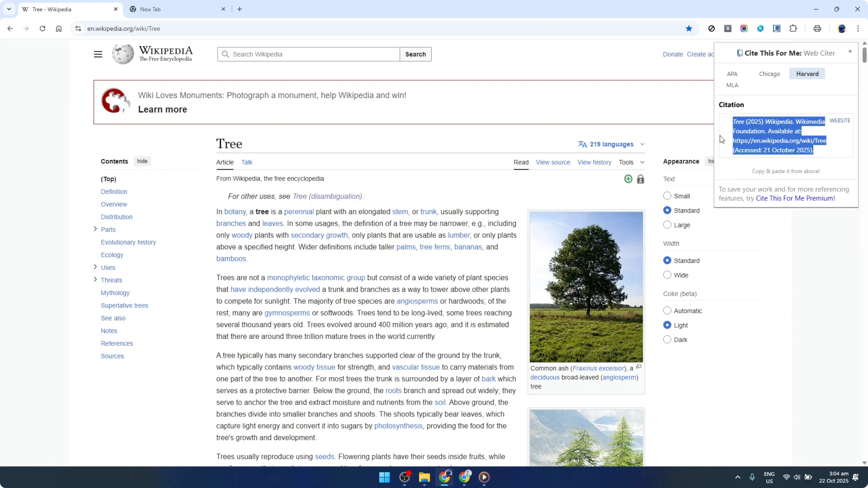Enlarge the Common ash image icon

638,367
